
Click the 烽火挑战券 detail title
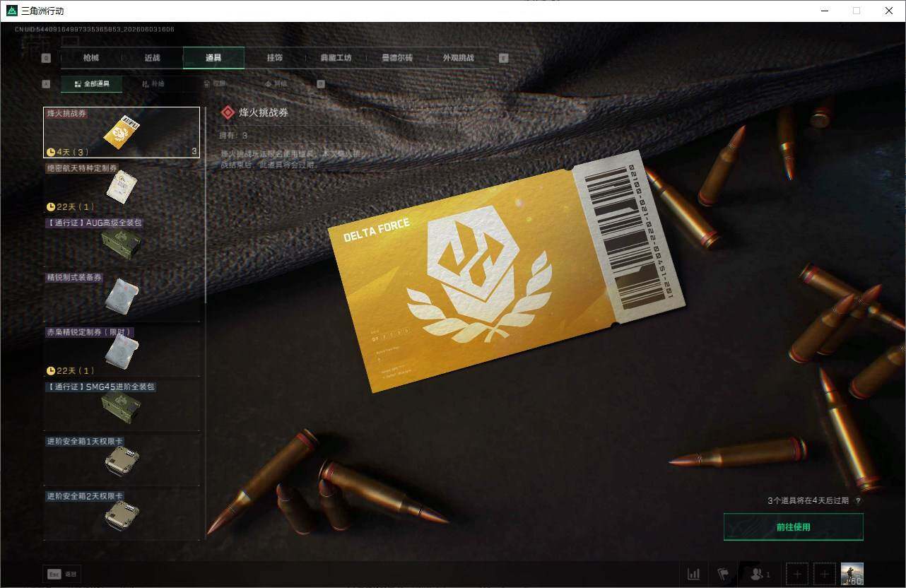[264, 112]
